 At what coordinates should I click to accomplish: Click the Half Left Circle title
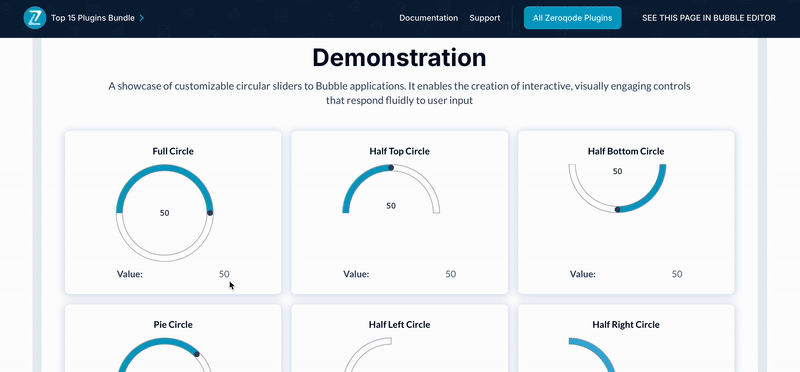click(399, 325)
